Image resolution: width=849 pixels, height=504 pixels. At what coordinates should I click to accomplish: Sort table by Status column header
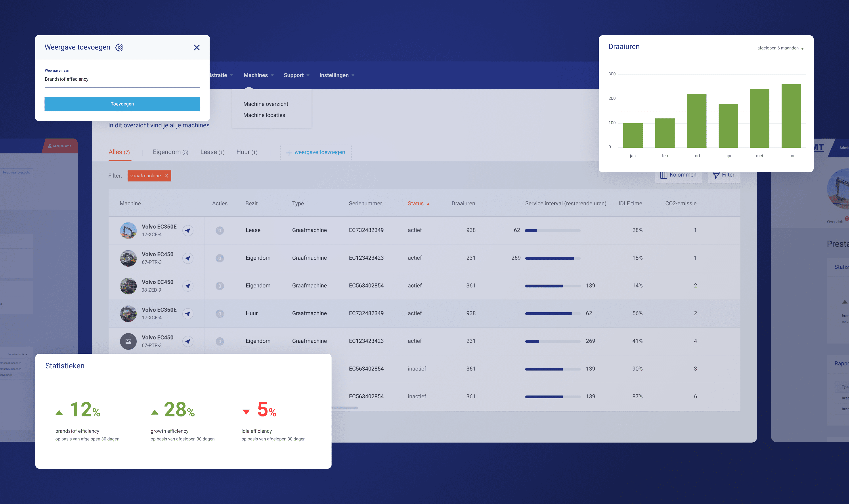(418, 203)
